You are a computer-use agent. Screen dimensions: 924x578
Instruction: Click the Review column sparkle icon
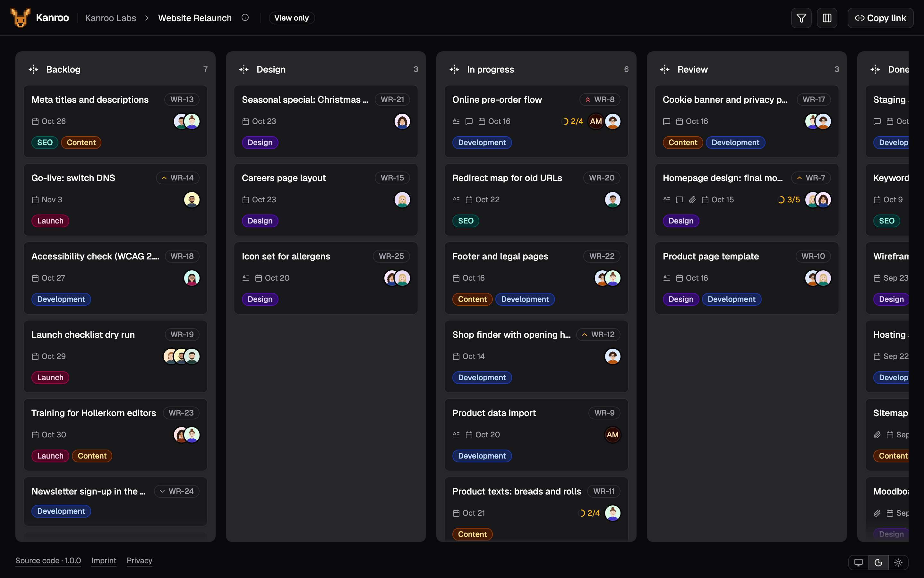[x=665, y=69]
